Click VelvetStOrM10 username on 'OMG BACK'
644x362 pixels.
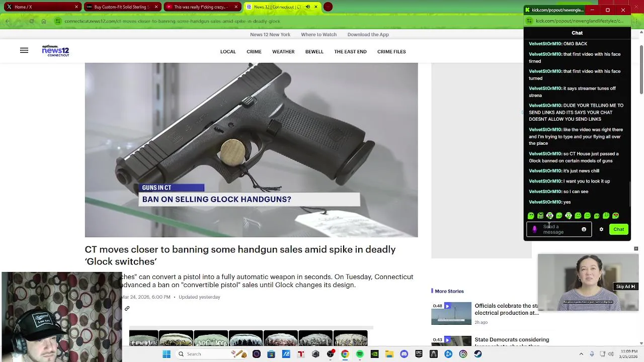tap(545, 44)
